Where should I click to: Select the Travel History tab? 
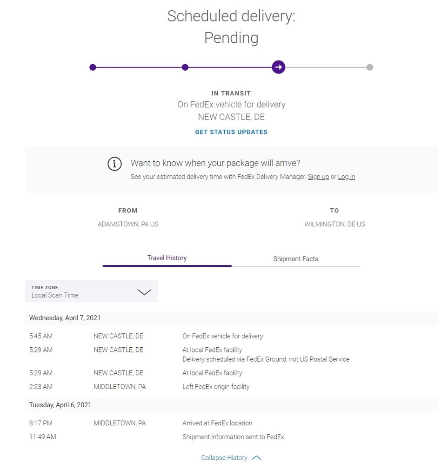click(167, 258)
